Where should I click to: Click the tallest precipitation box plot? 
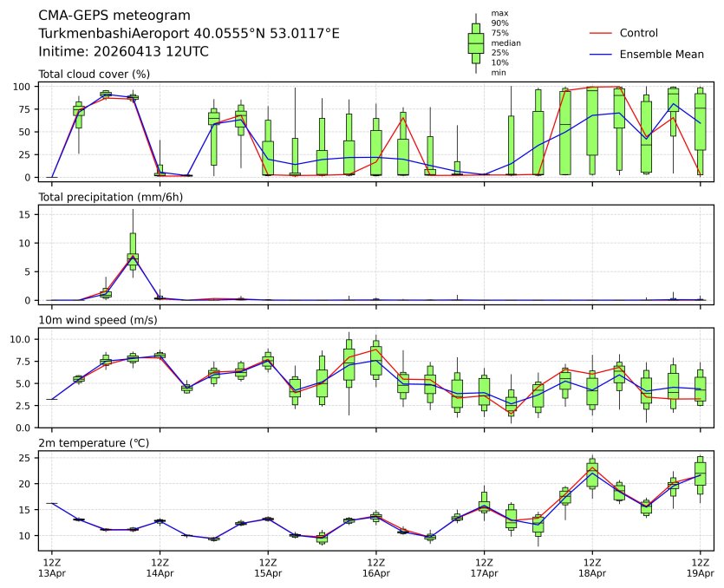click(133, 248)
